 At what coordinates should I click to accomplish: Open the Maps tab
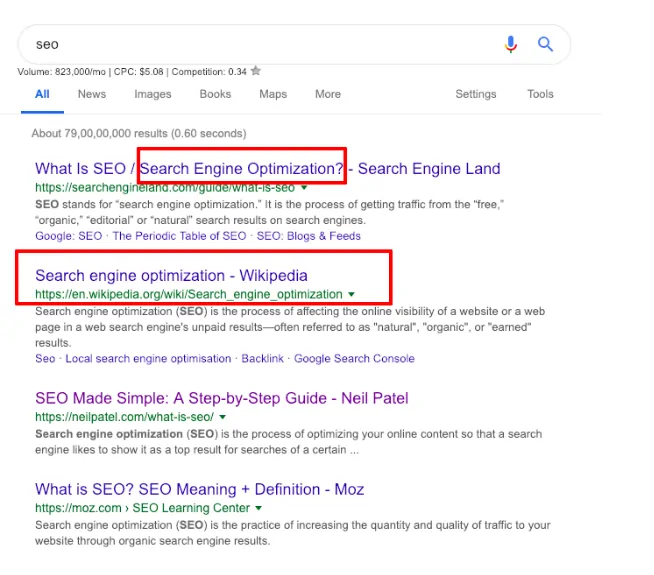(x=273, y=94)
